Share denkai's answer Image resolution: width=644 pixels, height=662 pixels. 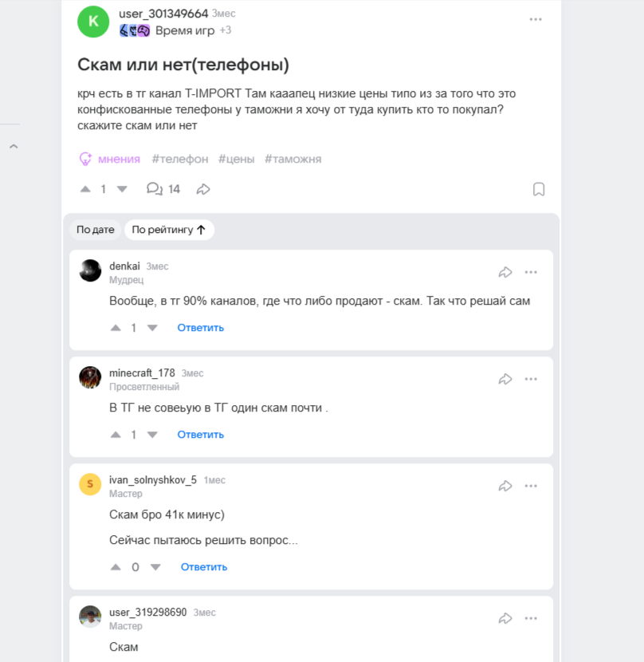[x=505, y=272]
